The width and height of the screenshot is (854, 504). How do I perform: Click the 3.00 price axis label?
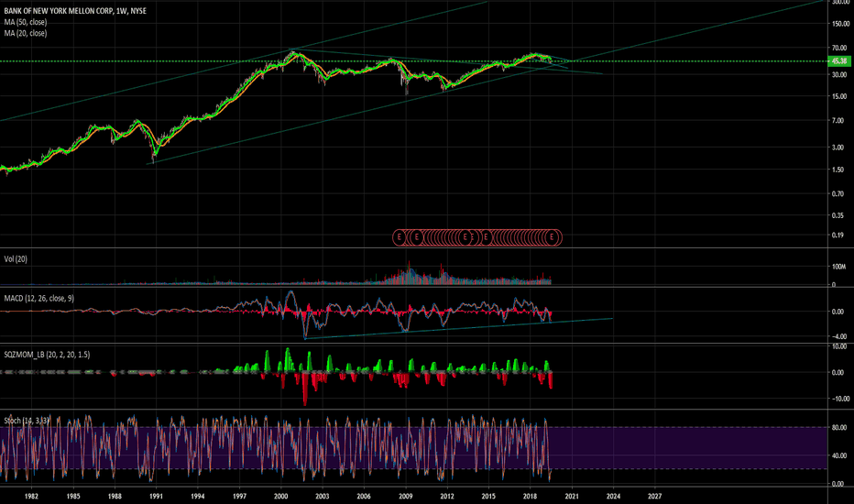(839, 148)
